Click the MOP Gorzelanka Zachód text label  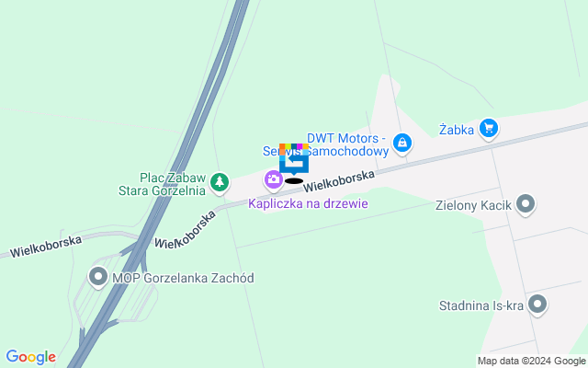(x=183, y=278)
